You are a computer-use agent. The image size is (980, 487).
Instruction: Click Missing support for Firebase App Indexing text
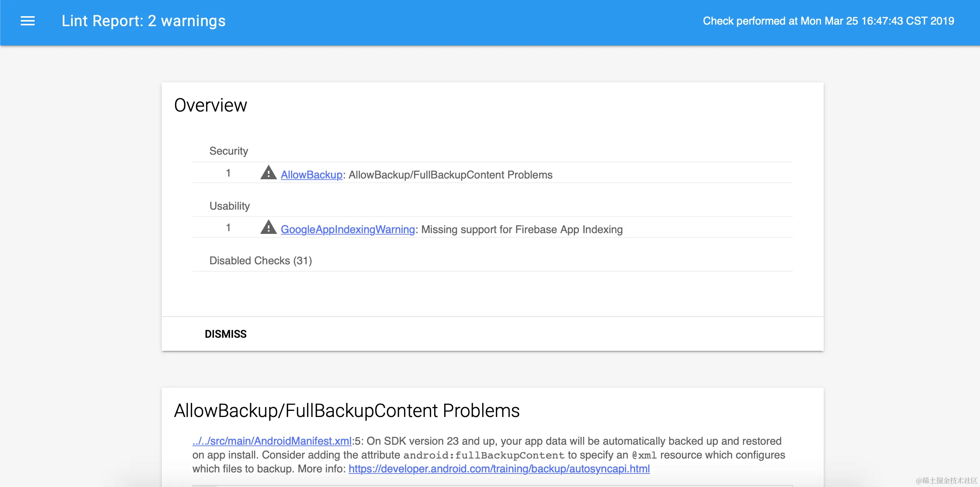click(x=522, y=229)
